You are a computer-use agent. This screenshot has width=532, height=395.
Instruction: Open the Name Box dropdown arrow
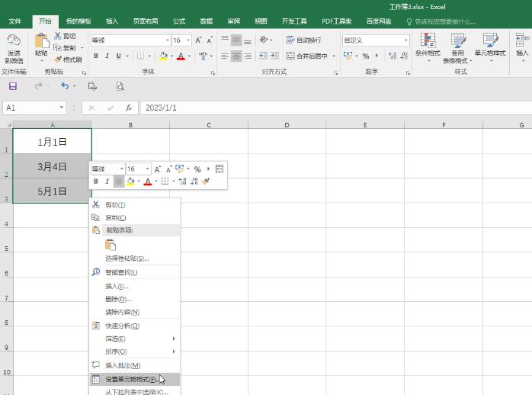point(62,108)
